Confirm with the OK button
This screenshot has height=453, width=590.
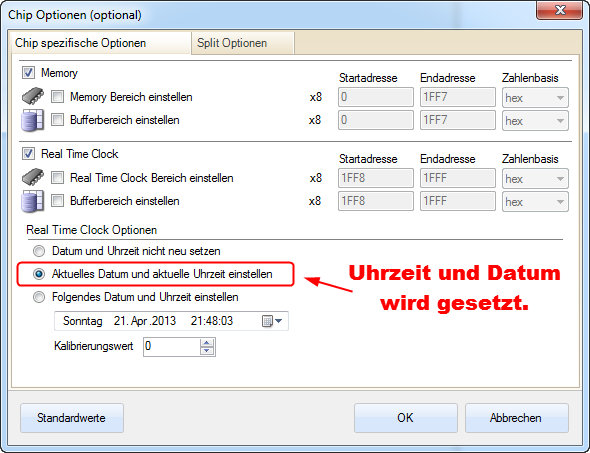pyautogui.click(x=405, y=418)
